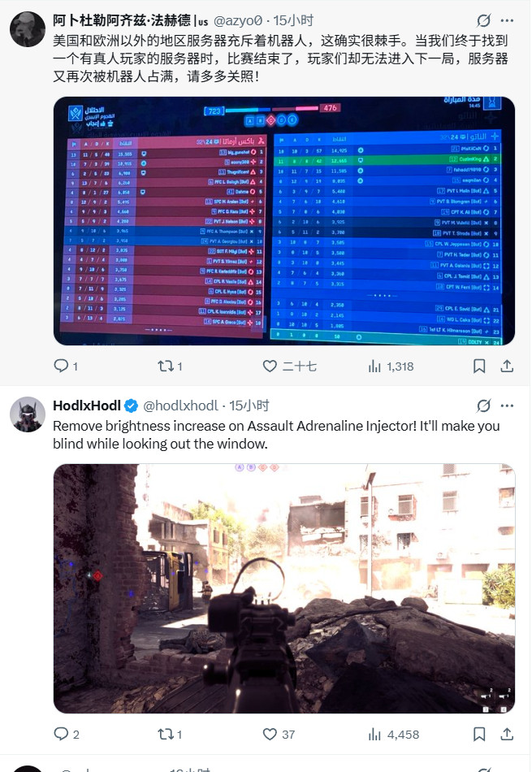The image size is (532, 772).
Task: View analytics showing 4,458 views
Action: (x=394, y=734)
